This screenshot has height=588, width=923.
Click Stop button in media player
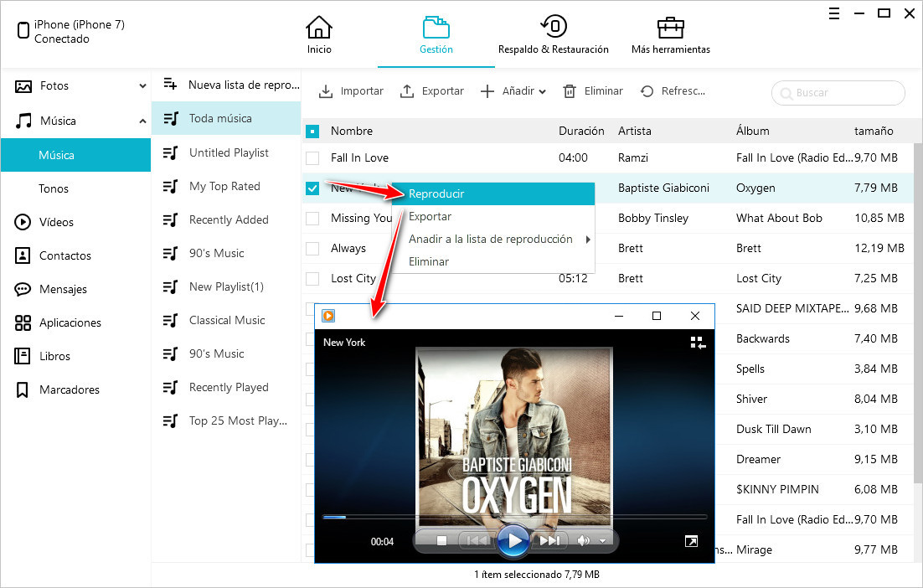(x=442, y=540)
